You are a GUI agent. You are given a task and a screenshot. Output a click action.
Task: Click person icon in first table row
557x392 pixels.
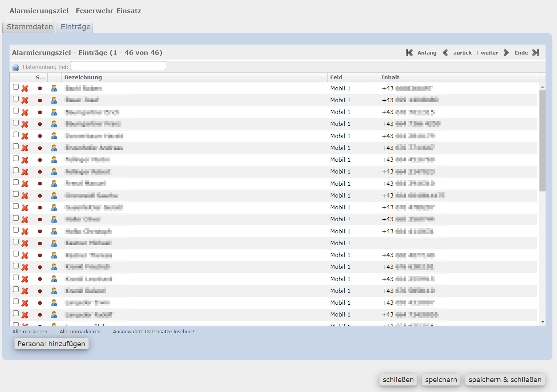coord(54,88)
